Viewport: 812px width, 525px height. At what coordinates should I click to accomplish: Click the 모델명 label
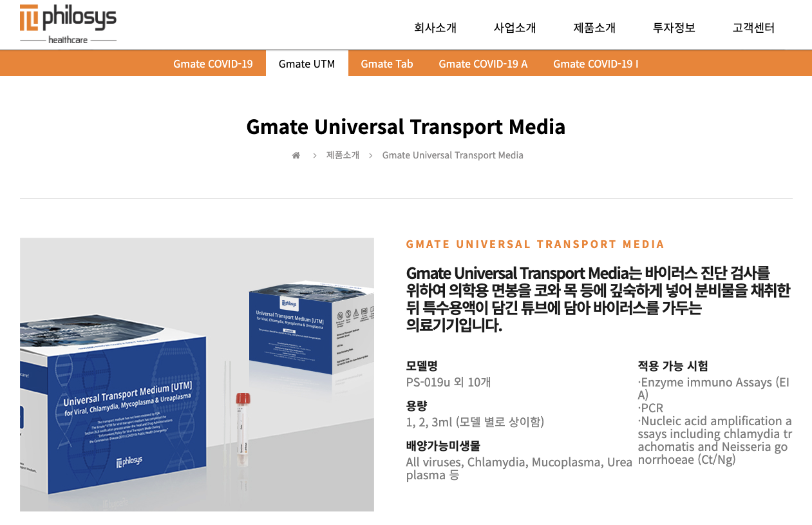(422, 366)
